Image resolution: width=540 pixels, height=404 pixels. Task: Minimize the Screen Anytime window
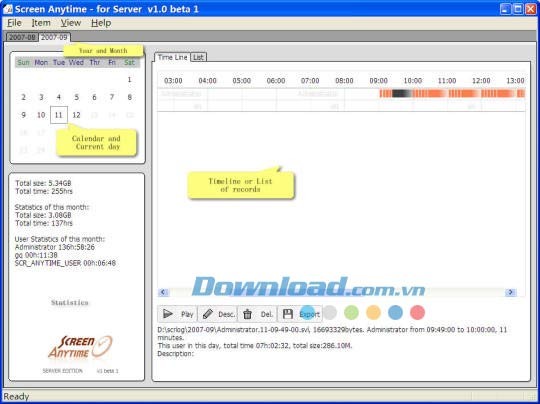tap(506, 9)
